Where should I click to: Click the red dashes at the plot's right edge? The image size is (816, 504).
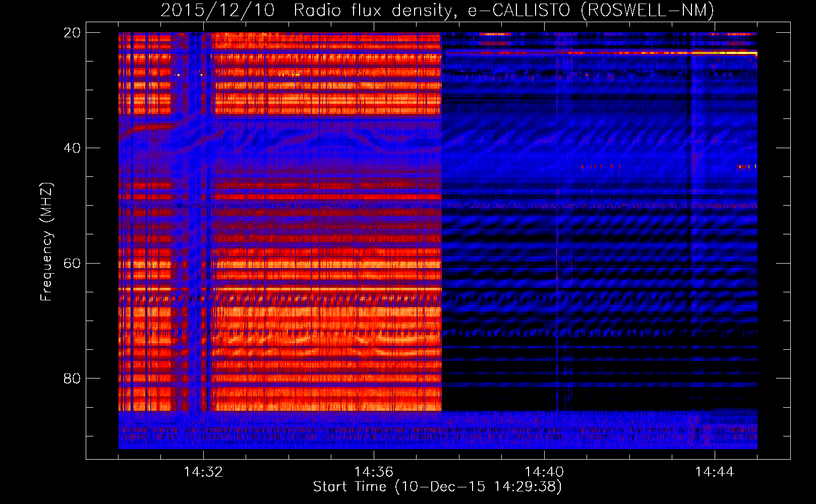[x=746, y=166]
